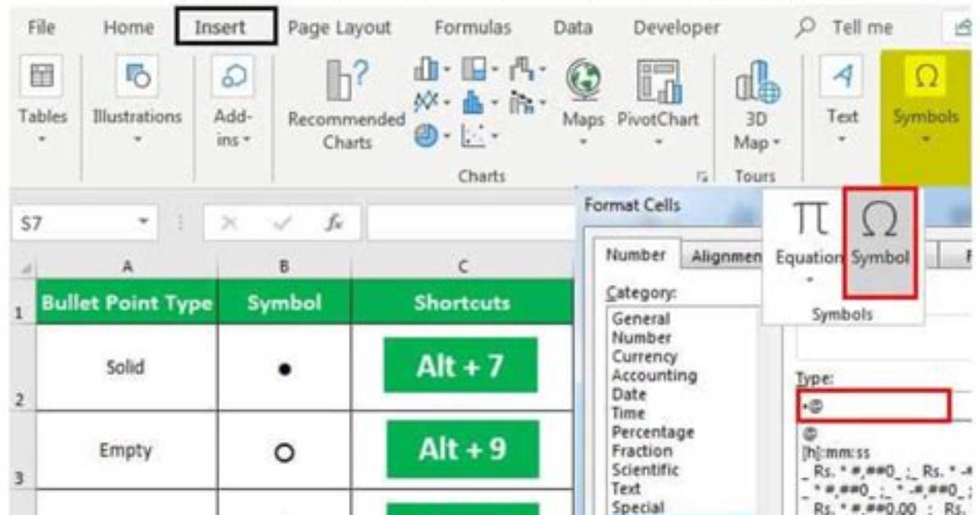Expand the Maps dropdown arrow
Viewport: 980px width, 515px height.
point(583,142)
